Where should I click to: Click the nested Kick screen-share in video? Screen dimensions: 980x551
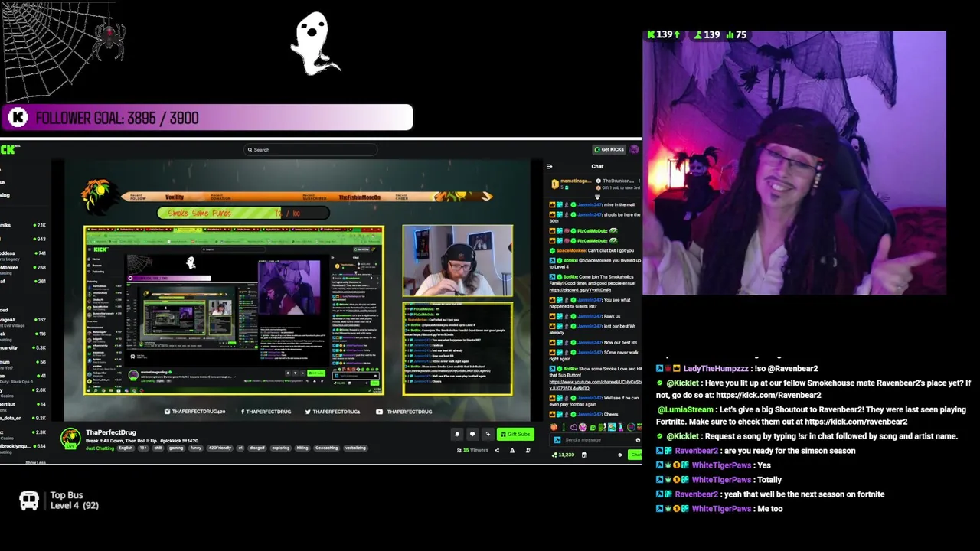point(234,310)
